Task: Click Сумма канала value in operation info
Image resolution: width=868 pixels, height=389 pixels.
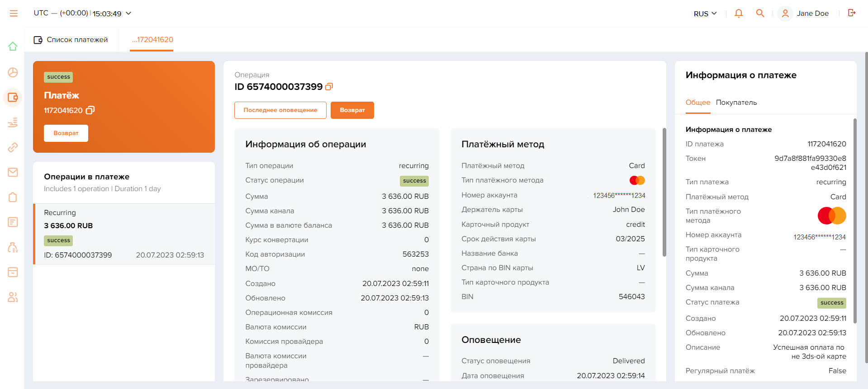Action: (405, 211)
